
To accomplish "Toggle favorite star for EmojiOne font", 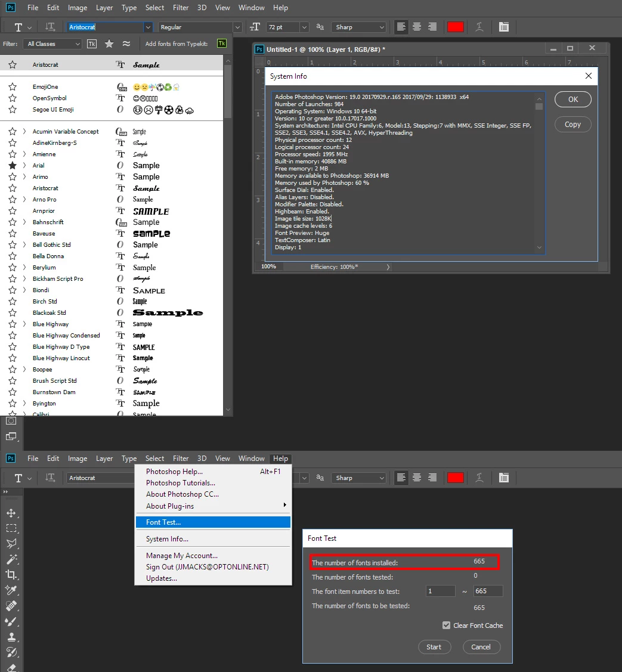I will point(13,87).
